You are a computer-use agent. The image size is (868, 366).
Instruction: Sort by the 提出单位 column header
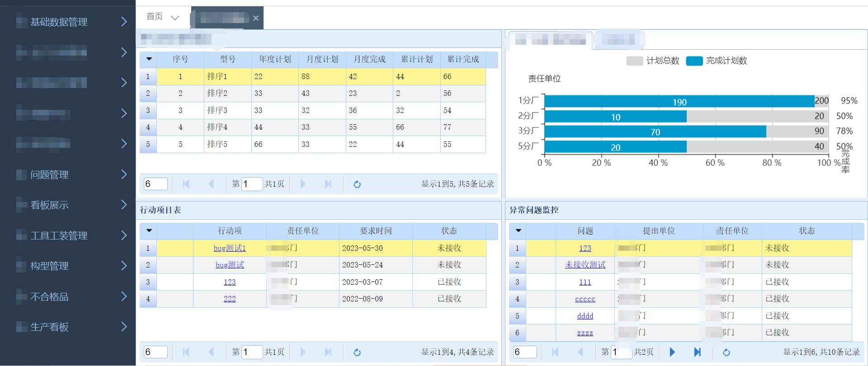click(659, 231)
